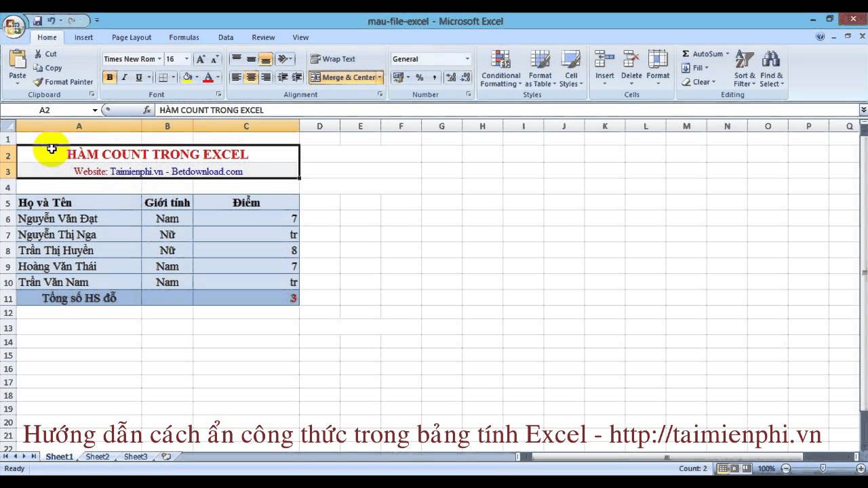The height and width of the screenshot is (488, 868).
Task: Toggle bottom align
Action: pos(266,59)
